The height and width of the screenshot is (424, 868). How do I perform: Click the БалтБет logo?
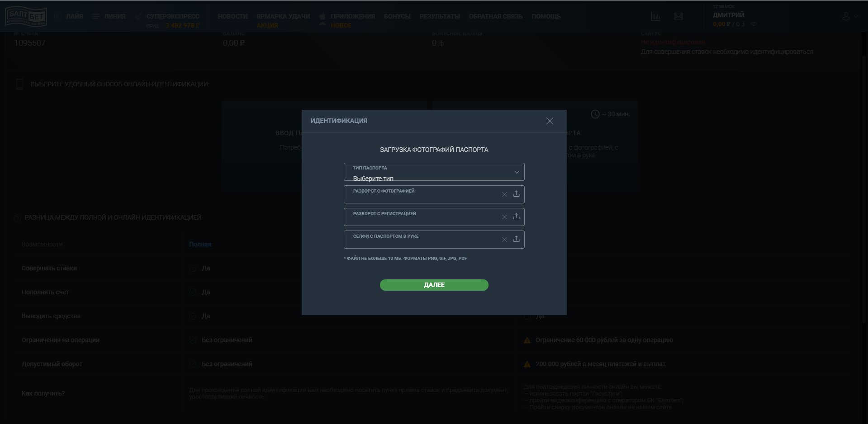(x=25, y=16)
